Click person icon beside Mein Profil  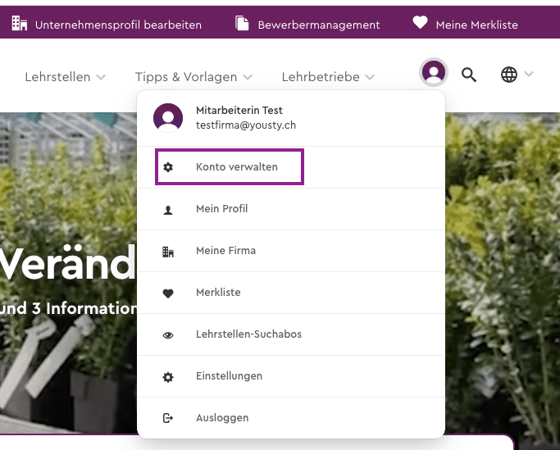click(x=168, y=210)
